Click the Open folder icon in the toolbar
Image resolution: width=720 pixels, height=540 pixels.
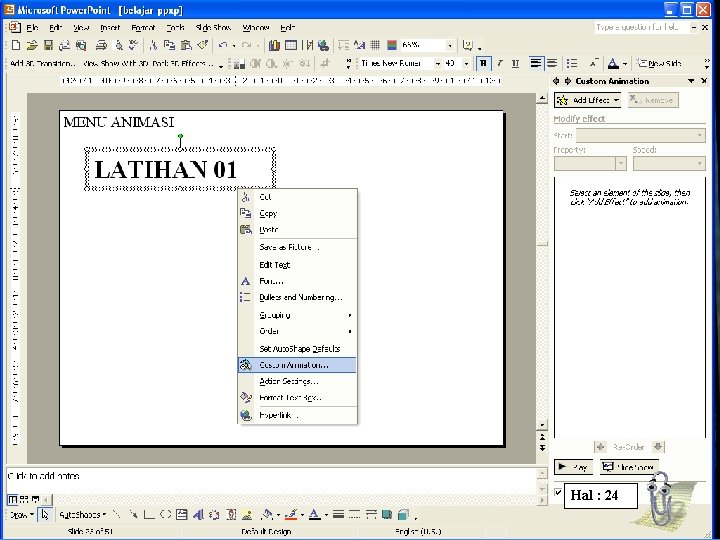point(32,45)
